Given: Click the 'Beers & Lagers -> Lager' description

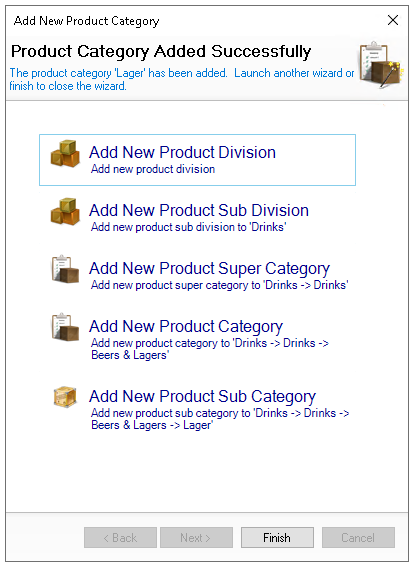Looking at the screenshot, I should 220,419.
